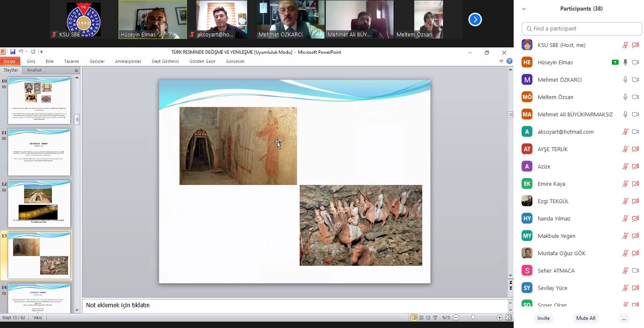Switch to Slide Sorter view in status bar
This screenshot has height=328, width=644.
421,317
